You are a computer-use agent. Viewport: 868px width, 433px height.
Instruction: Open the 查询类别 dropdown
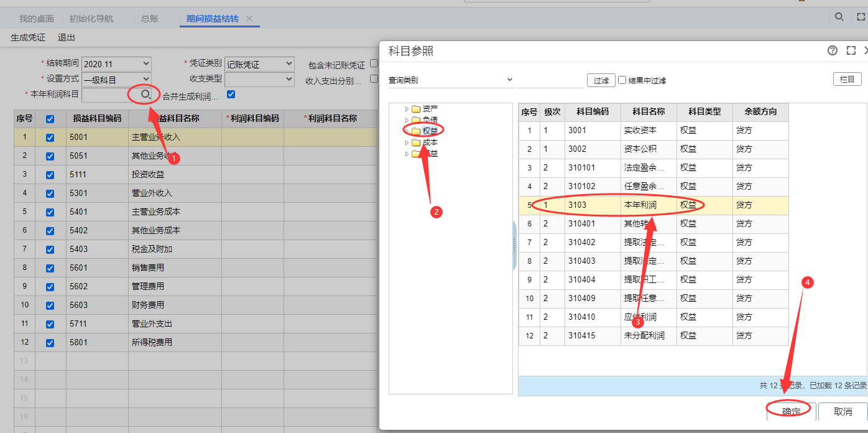[451, 80]
